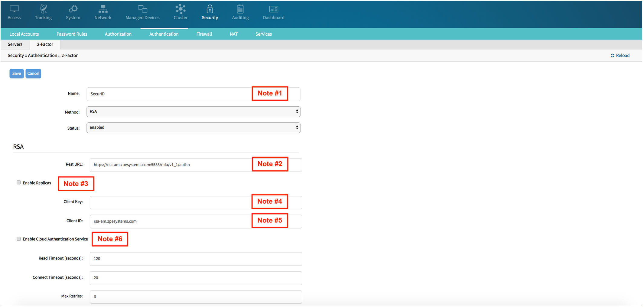Screen dimensions: 644x307
Task: Open the Method dropdown showing RSA
Action: (194, 112)
